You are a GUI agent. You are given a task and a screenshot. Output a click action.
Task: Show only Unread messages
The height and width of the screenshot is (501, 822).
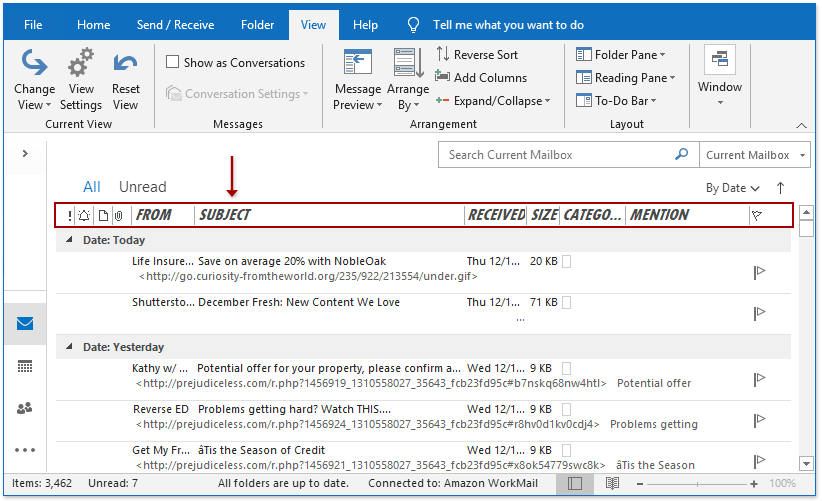(142, 187)
